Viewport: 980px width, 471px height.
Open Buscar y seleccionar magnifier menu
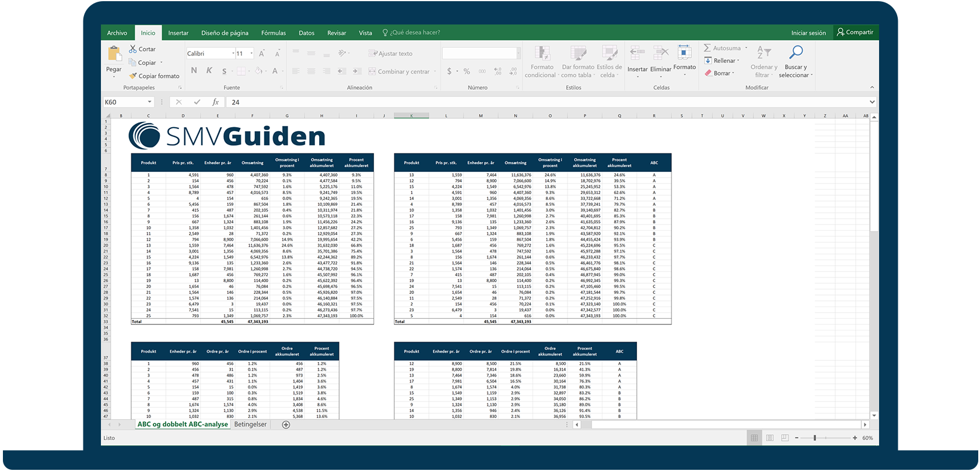pos(796,62)
